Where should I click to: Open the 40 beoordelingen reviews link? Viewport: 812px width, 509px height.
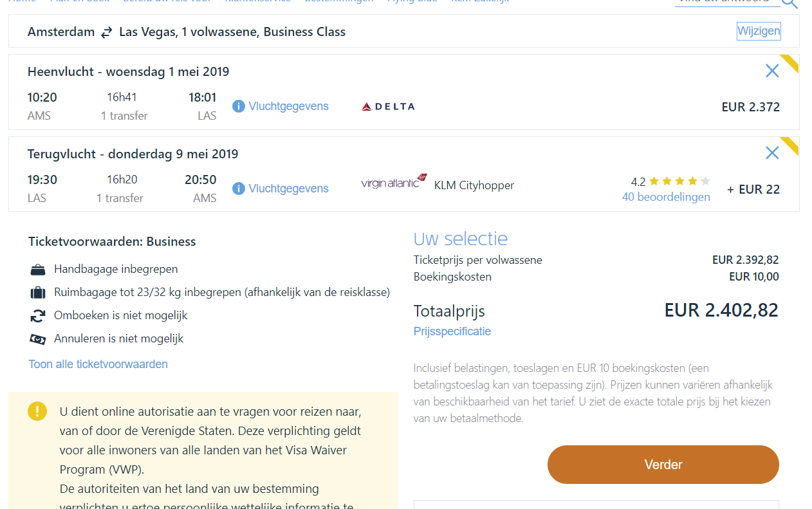(x=666, y=197)
